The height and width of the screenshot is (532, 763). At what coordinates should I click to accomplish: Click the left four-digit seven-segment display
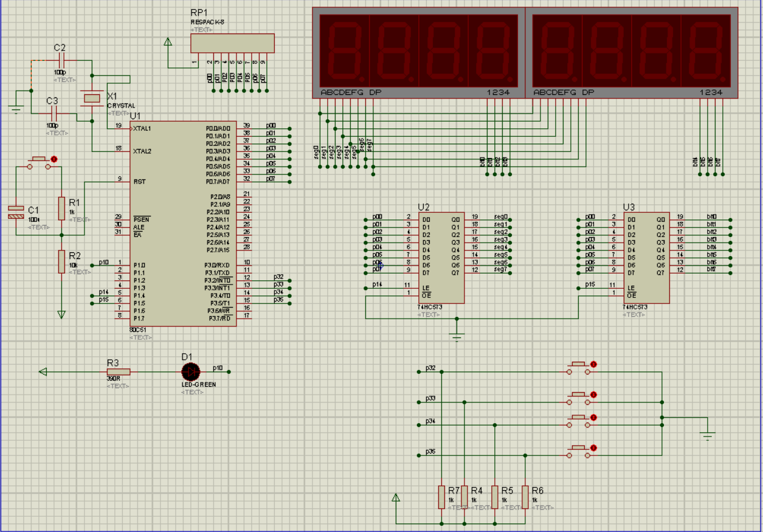418,53
